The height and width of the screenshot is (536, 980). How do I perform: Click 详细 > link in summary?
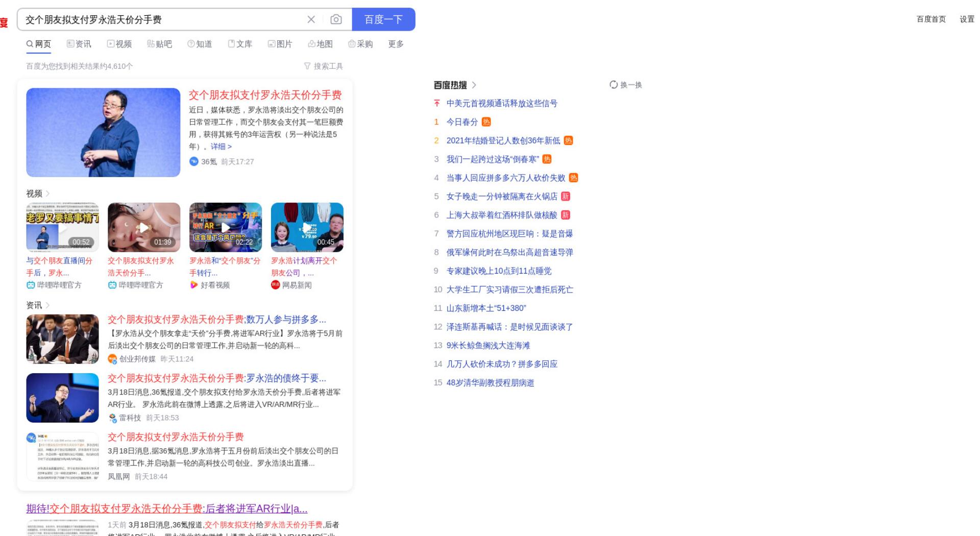coord(221,147)
